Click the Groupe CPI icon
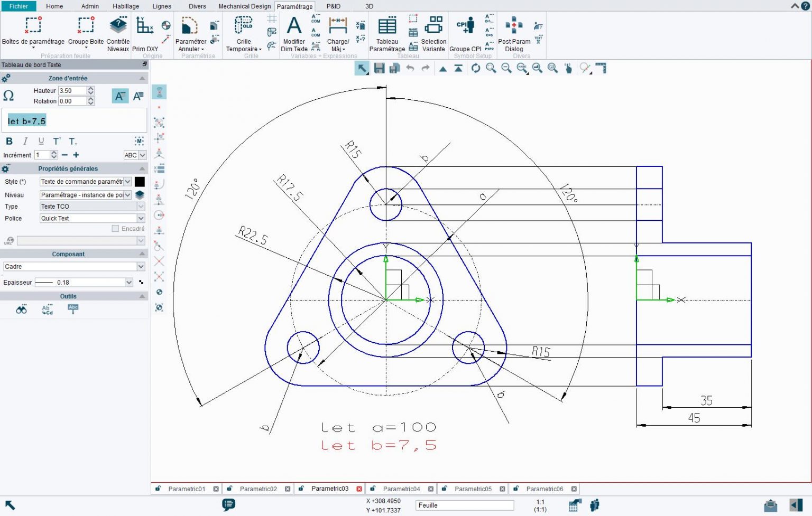The width and height of the screenshot is (812, 516). [465, 25]
